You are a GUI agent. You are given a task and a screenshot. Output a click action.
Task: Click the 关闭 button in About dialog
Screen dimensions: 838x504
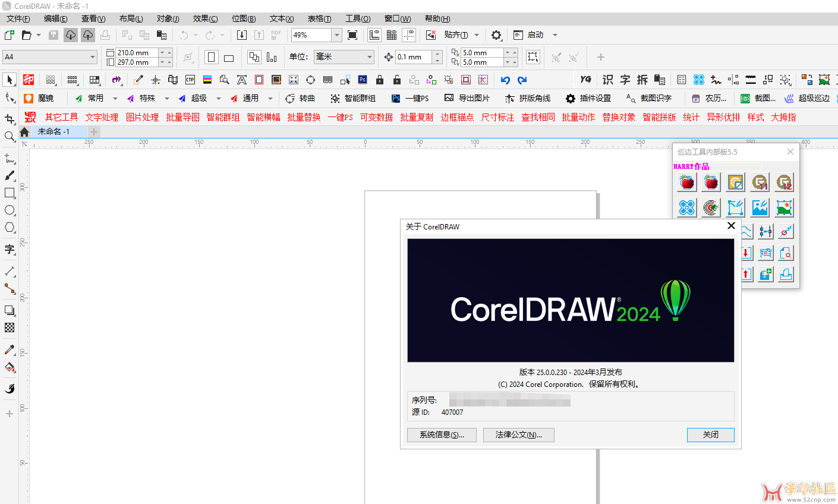(711, 435)
